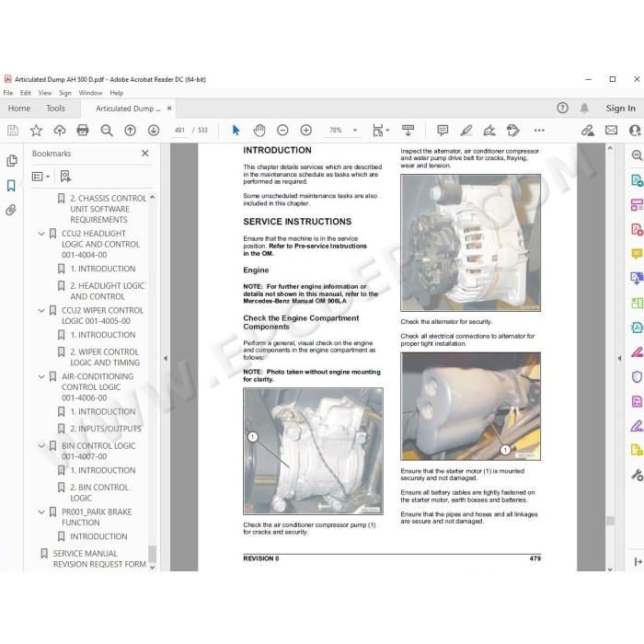
Task: Collapse CCU2 WIPER CONTROL LOGIC bookmark
Action: tap(41, 311)
